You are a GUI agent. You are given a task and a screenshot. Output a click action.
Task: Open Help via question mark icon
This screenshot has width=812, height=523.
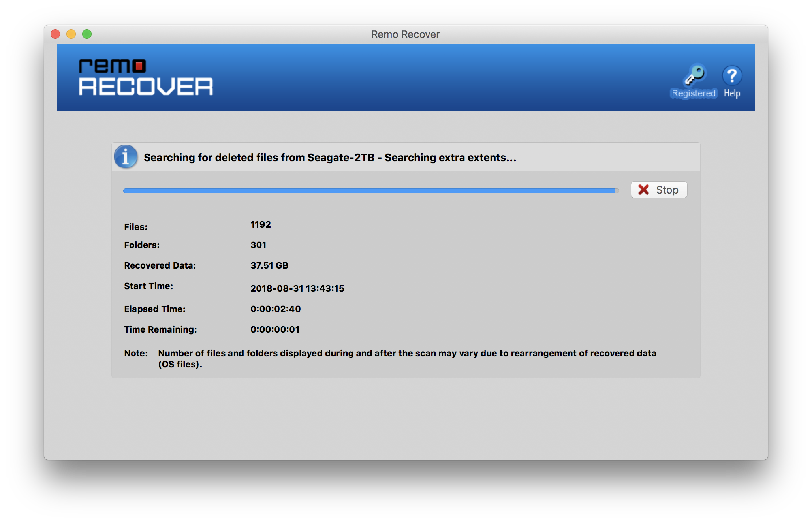click(732, 75)
